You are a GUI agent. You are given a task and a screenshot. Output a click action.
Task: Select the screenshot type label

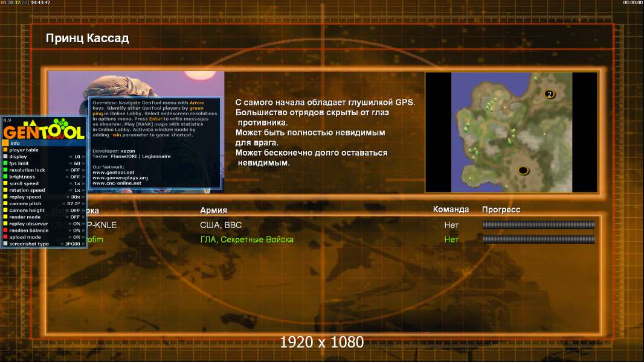point(29,244)
